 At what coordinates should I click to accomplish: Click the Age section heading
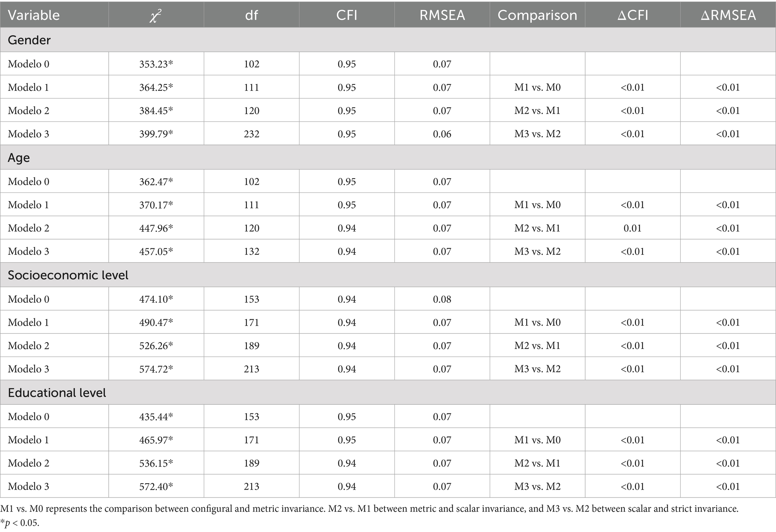pyautogui.click(x=19, y=158)
